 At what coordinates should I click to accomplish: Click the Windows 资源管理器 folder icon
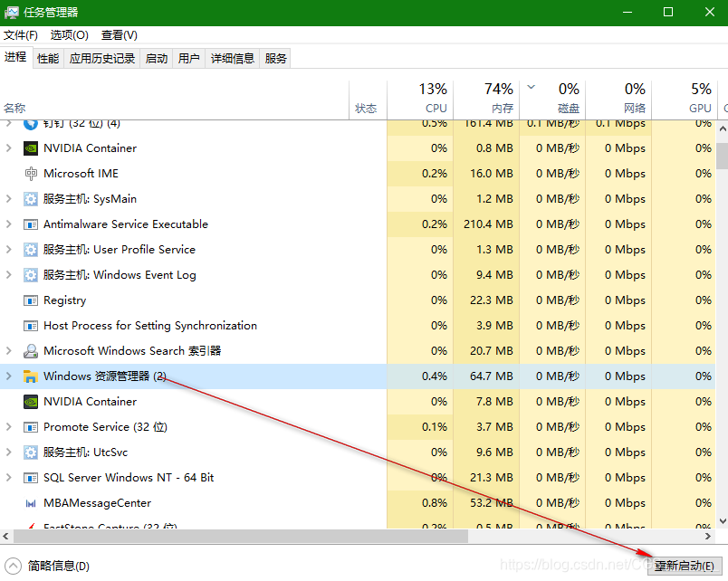point(31,376)
